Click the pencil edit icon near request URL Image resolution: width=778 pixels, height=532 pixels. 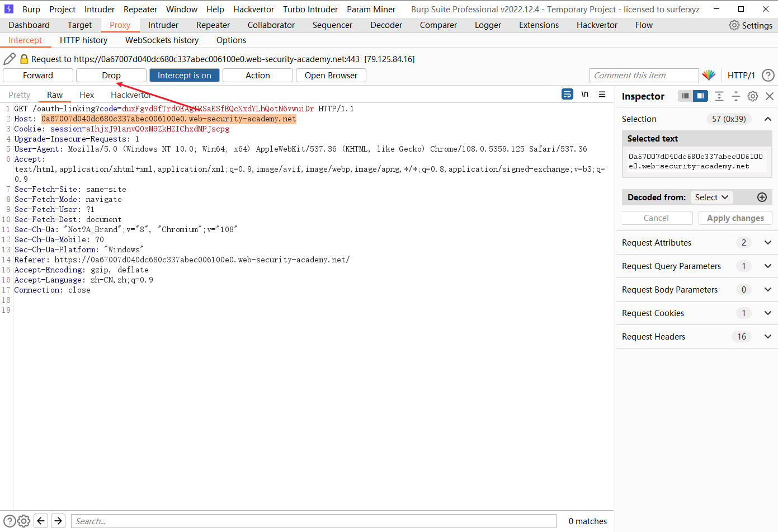(x=10, y=58)
